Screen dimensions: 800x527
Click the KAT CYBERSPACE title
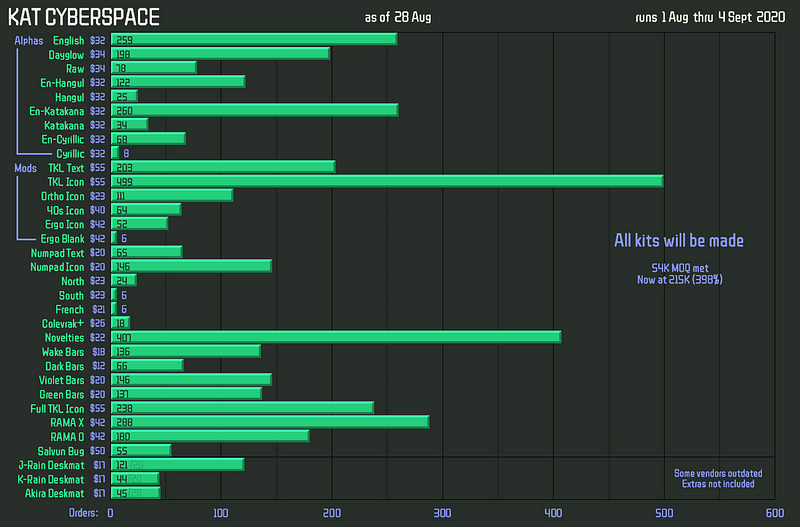pyautogui.click(x=83, y=17)
